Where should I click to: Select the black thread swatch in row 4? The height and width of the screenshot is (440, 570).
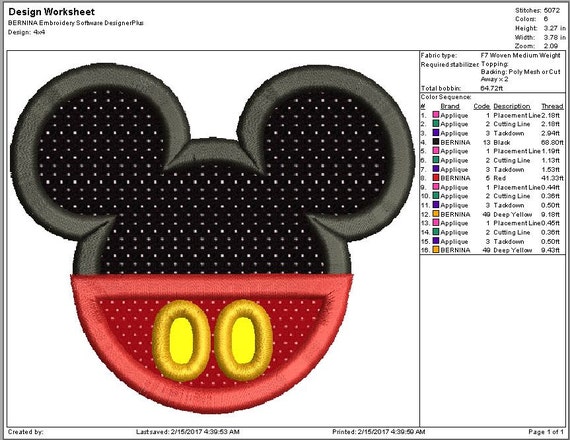pos(435,142)
